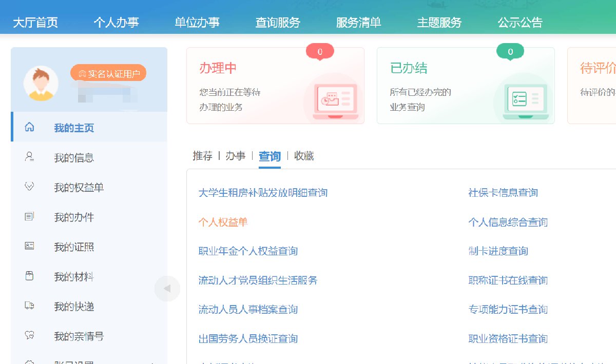
Task: Open 个人办事 in the top navigation
Action: coord(116,23)
